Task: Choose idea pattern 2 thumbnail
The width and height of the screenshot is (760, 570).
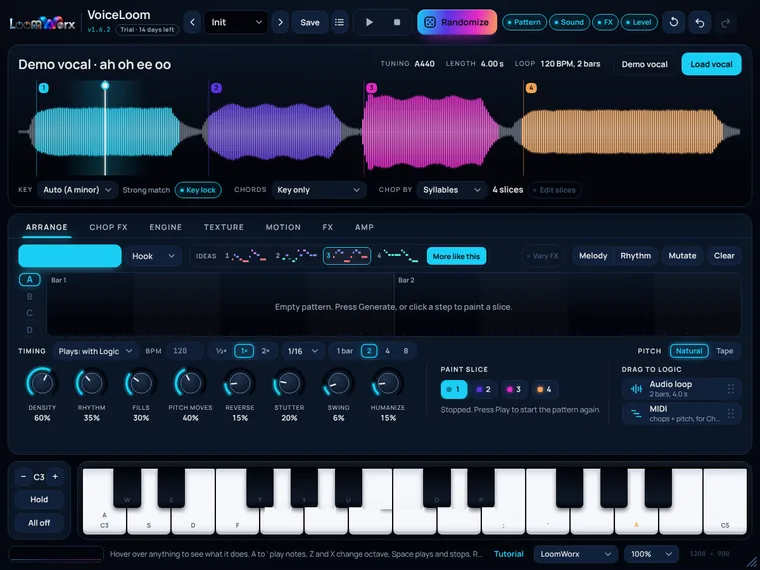Action: coord(296,256)
